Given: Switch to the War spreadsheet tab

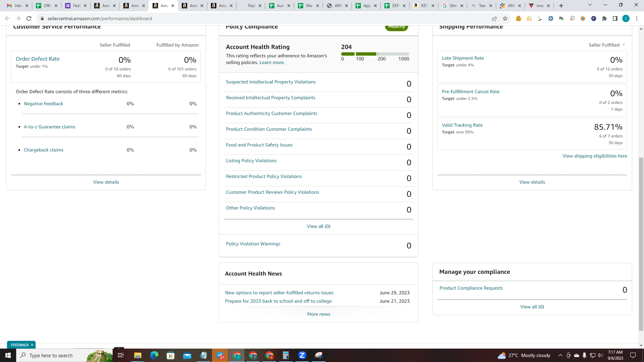Looking at the screenshot, I should click(309, 6).
